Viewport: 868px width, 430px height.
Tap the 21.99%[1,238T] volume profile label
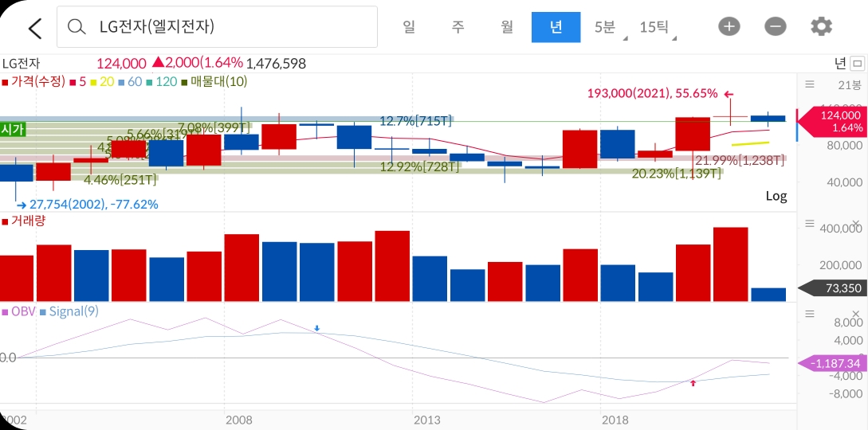(x=739, y=161)
